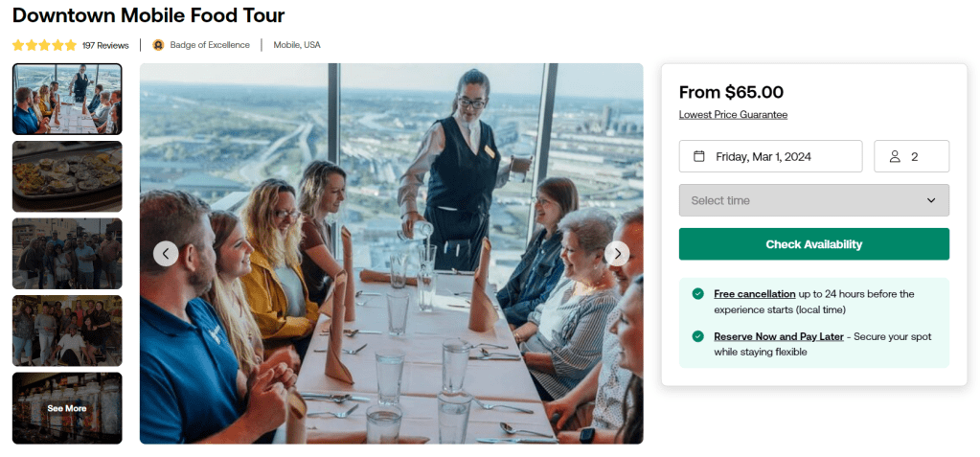The height and width of the screenshot is (457, 980).
Task: Click the five-star rating icons
Action: click(x=44, y=45)
